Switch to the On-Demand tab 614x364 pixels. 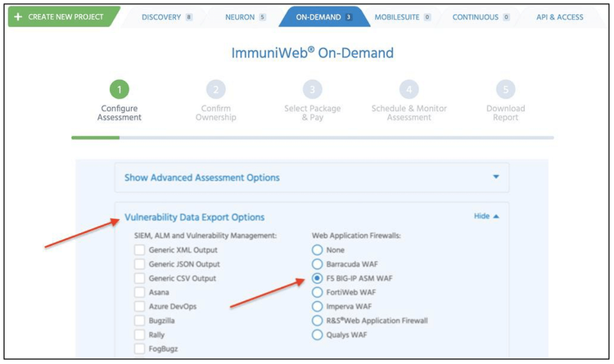[324, 17]
